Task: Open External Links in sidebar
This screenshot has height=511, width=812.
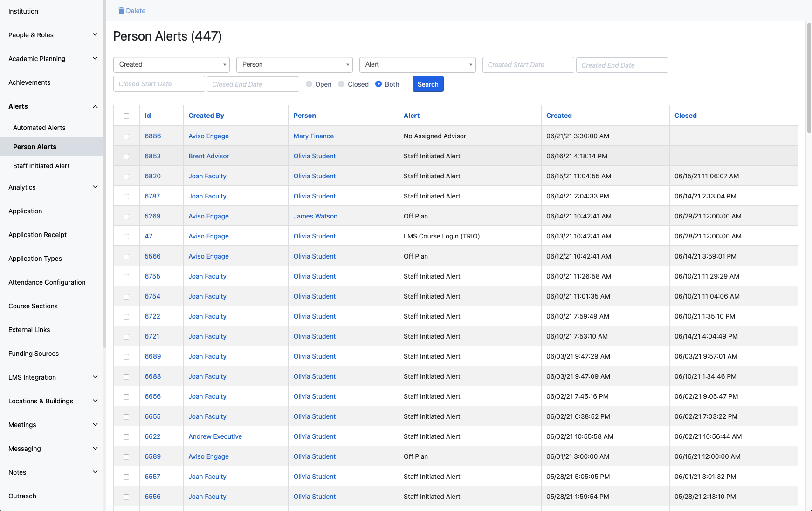Action: pos(29,330)
